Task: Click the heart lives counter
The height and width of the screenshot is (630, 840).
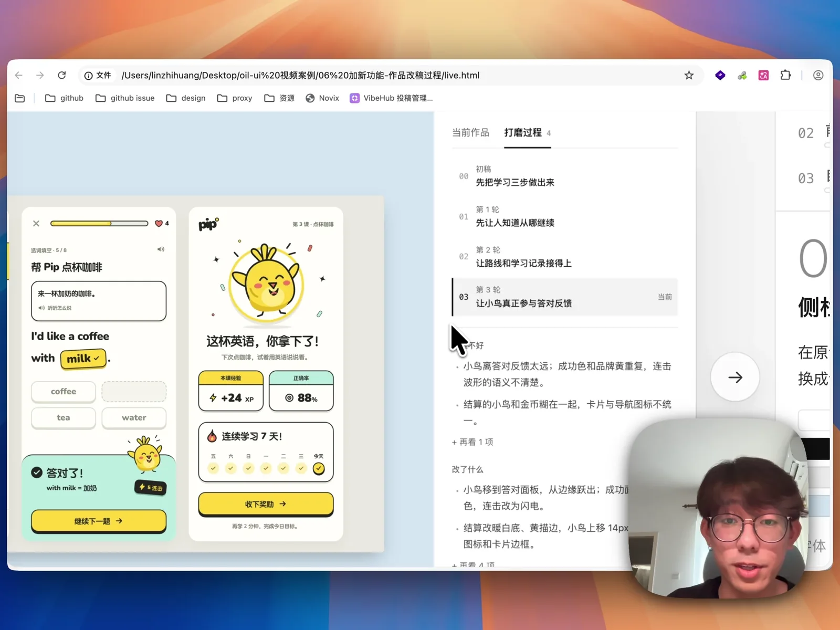Action: pyautogui.click(x=162, y=223)
